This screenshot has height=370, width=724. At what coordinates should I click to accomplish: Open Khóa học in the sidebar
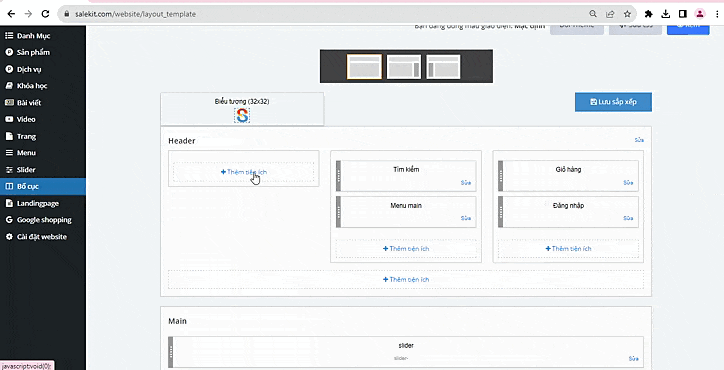coord(42,86)
